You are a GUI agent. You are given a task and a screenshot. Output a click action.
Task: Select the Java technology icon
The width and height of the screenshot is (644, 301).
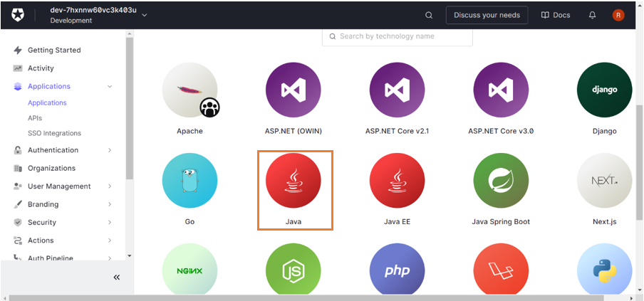click(294, 181)
